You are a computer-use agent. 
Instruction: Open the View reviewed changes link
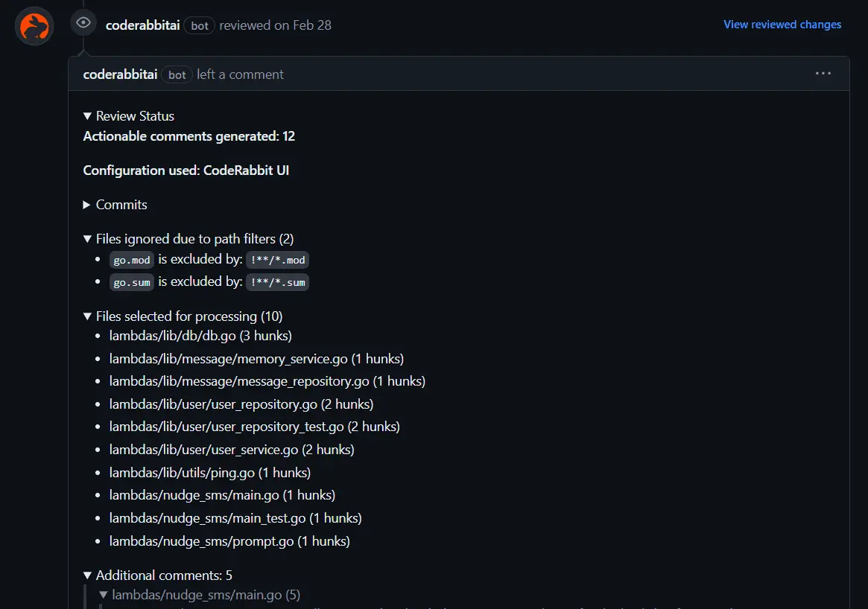(x=782, y=24)
